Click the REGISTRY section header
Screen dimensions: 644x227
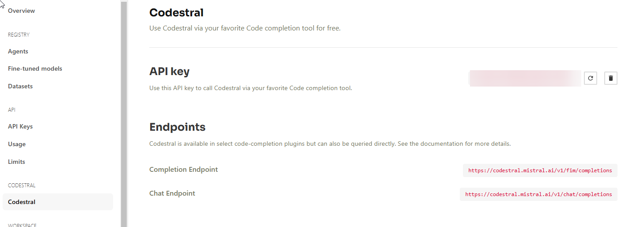[x=19, y=35]
